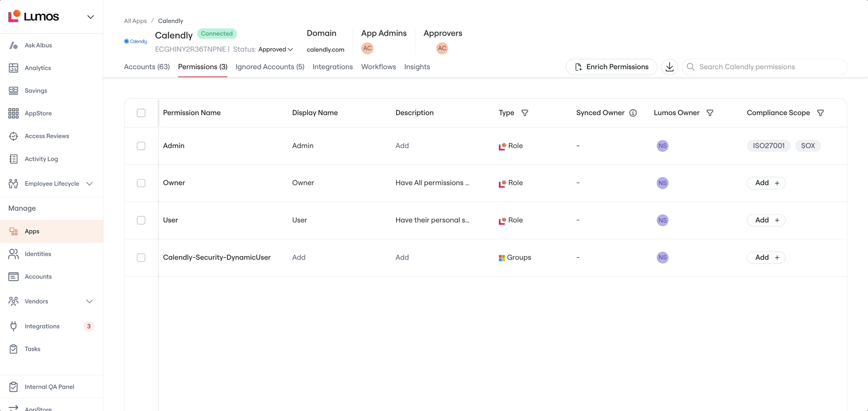Screen dimensions: 868x411
Task: Add display name for Calendly-Security-DynamicUser
Action: click(299, 258)
